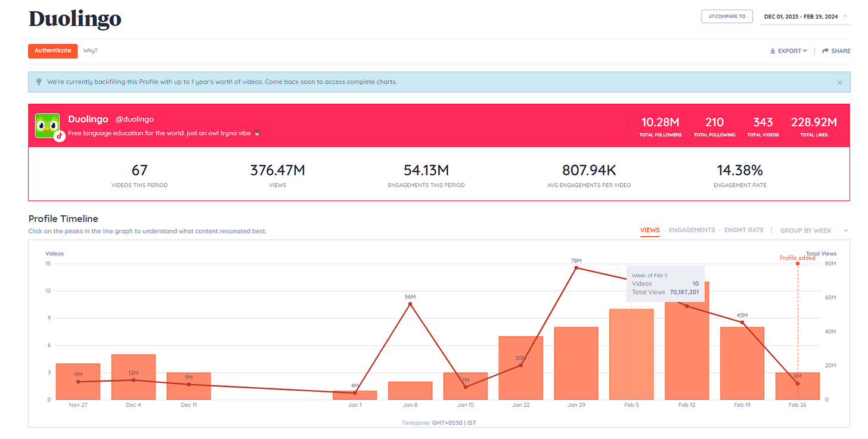Select the Nov 27 bar in chart
868x439 pixels.
click(78, 382)
